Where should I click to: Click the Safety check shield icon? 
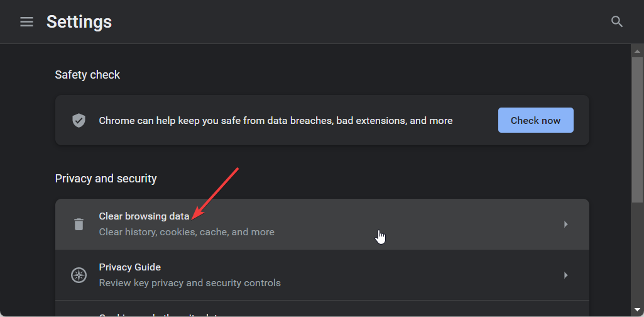tap(79, 121)
